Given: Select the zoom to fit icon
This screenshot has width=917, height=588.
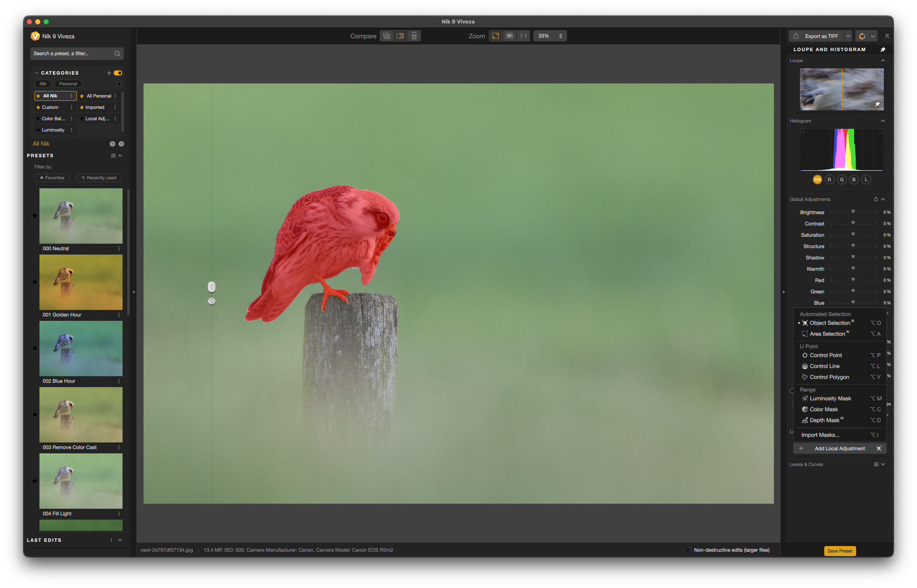Looking at the screenshot, I should [x=496, y=36].
